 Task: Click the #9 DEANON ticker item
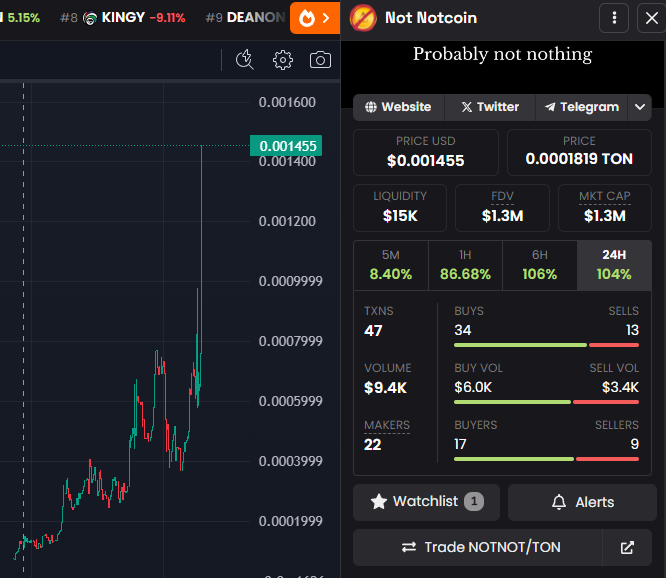tap(246, 18)
